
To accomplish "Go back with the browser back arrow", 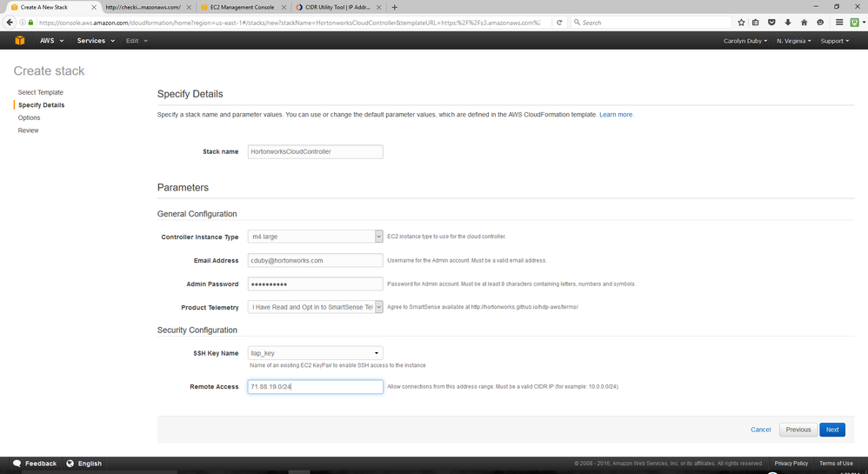I will pos(10,23).
